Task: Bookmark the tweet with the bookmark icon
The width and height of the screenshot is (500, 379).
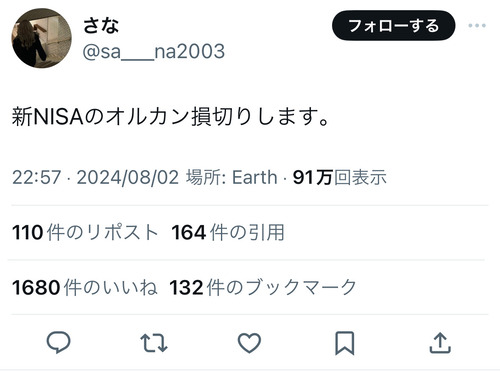Action: pos(344,343)
